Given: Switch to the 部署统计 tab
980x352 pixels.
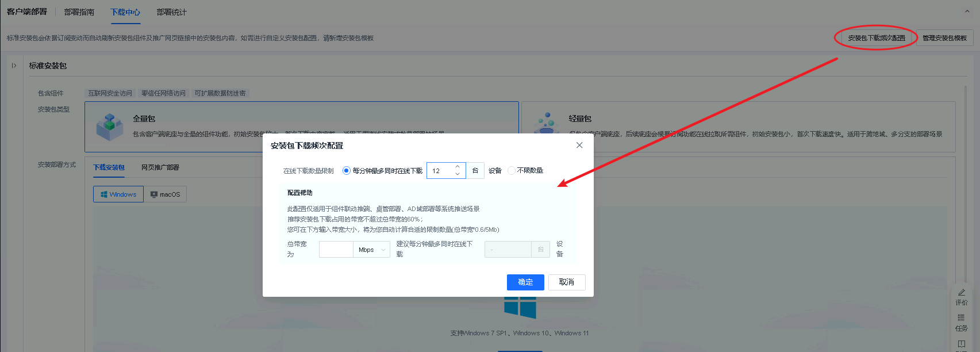Looking at the screenshot, I should (x=171, y=12).
